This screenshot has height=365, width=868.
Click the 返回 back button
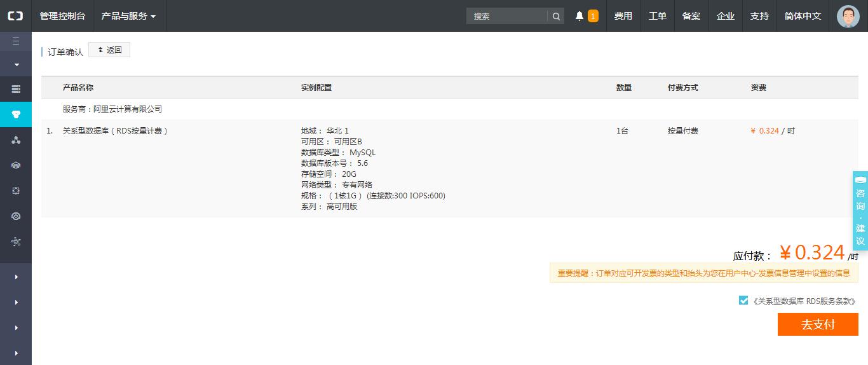point(109,50)
